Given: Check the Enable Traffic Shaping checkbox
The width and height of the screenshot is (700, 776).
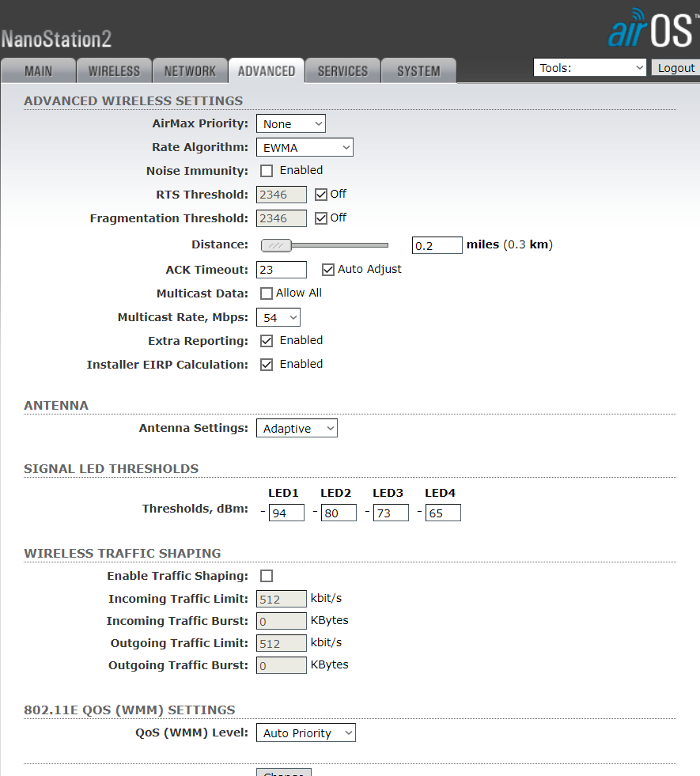Looking at the screenshot, I should point(267,576).
